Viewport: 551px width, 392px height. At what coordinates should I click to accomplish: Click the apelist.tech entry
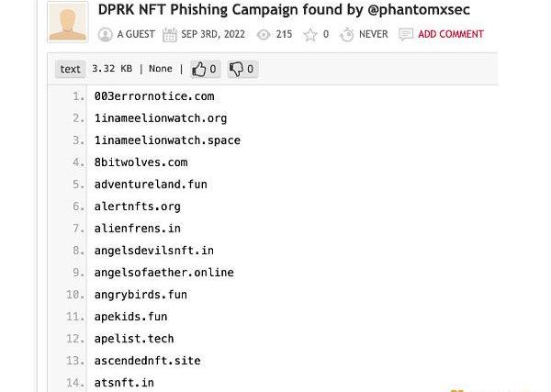click(x=134, y=339)
